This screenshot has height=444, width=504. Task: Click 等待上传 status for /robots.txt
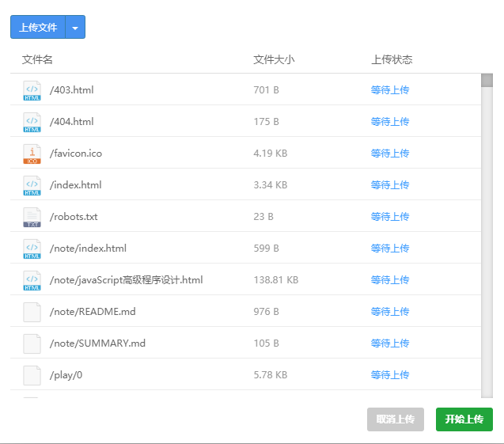(x=390, y=216)
